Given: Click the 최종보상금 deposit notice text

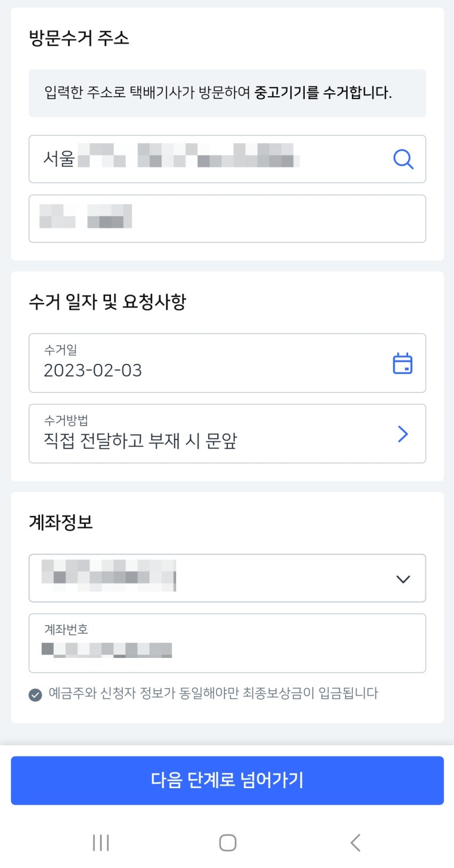Looking at the screenshot, I should (x=213, y=694).
